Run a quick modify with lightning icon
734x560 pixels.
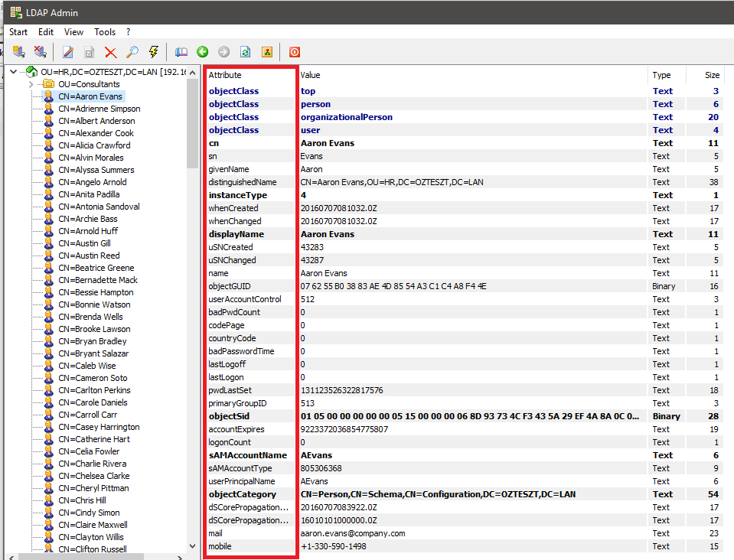[x=152, y=51]
